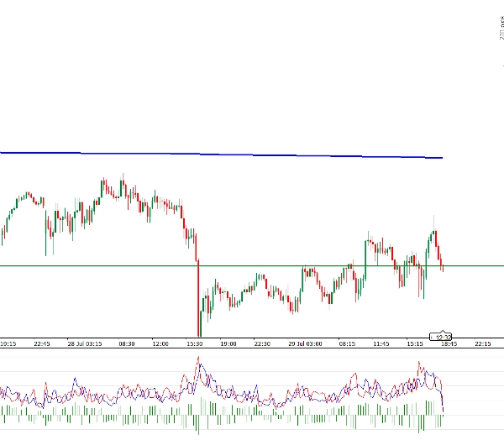Select the 22:15 time axis label
Viewport: 504px width, 440px height.
484,343
